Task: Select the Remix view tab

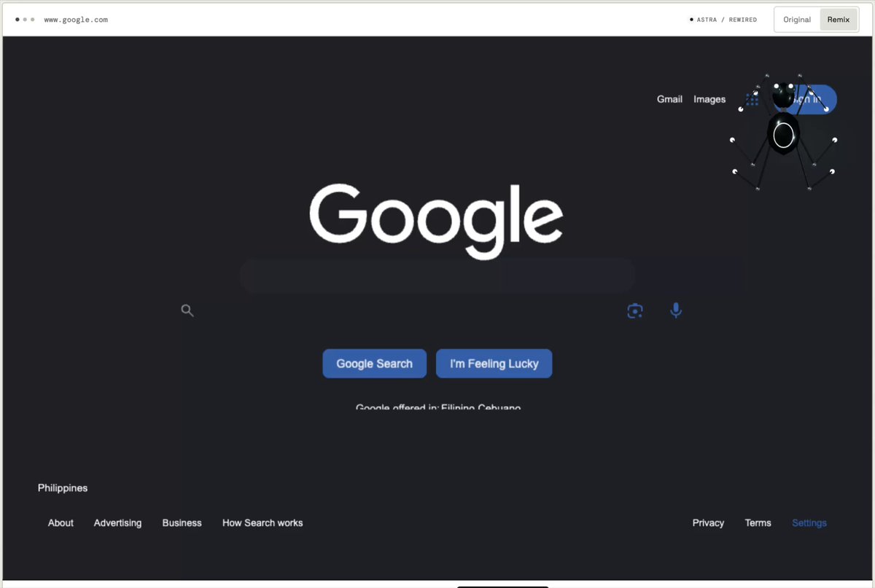Action: [839, 20]
